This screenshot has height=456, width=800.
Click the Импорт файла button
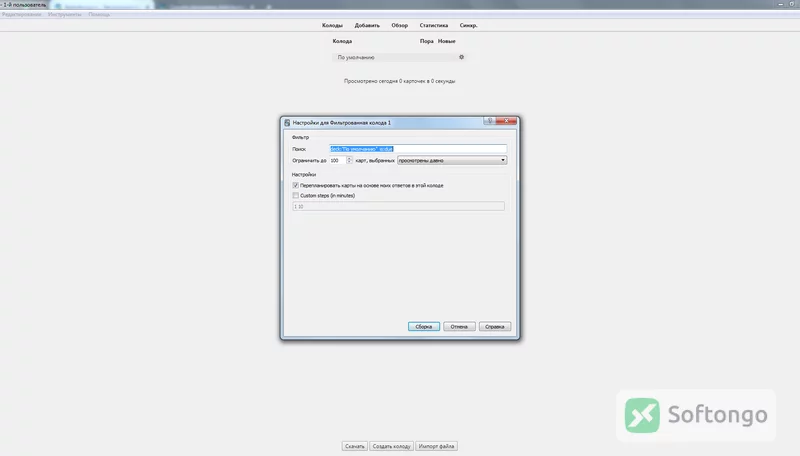[x=436, y=446]
